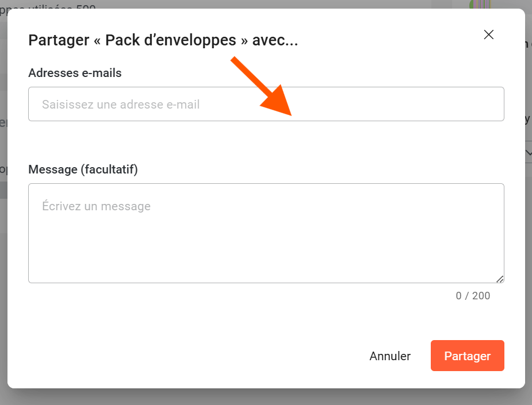The height and width of the screenshot is (405, 532).
Task: Expand the partially hidden dropdown chevron behind dialog
Action: click(529, 153)
